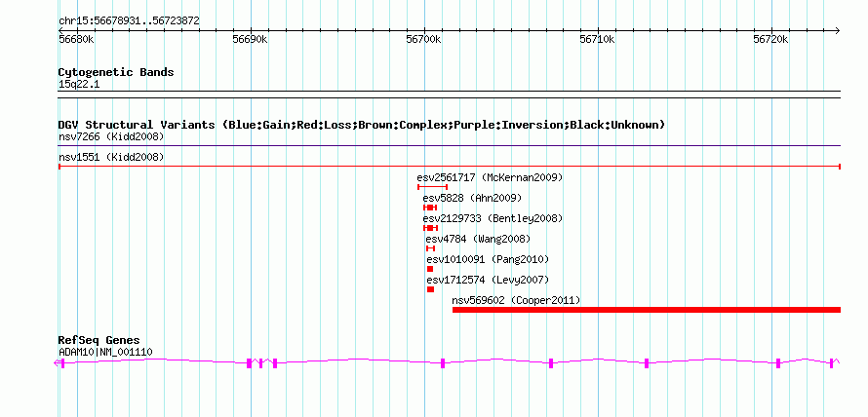This screenshot has height=417, width=868.
Task: Click the 56680k ruler label
Action: (x=76, y=39)
